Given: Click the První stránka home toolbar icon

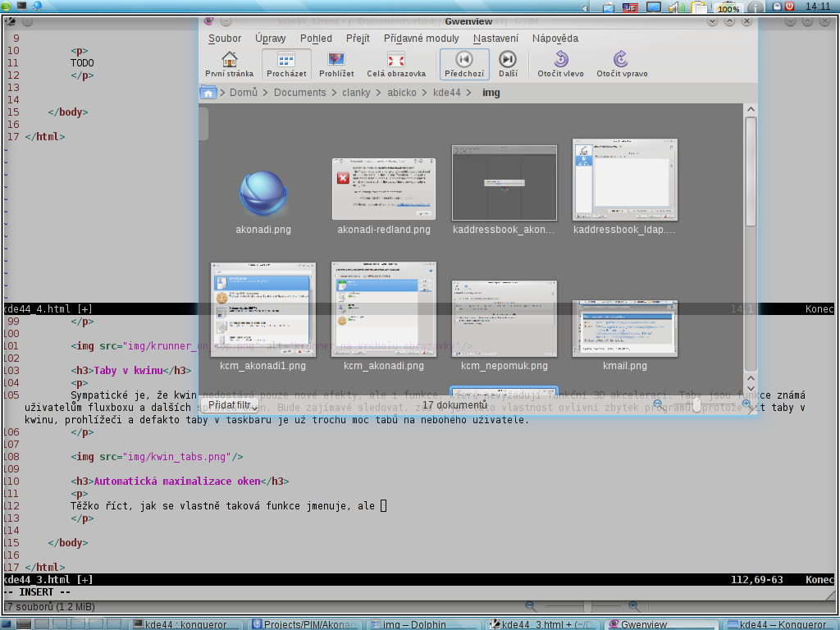Looking at the screenshot, I should [x=230, y=64].
